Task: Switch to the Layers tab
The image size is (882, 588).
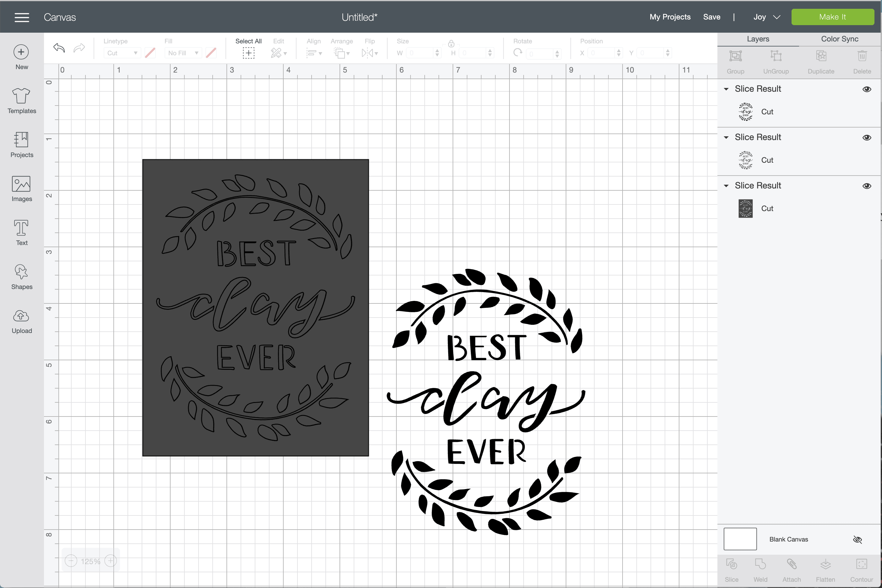Action: click(758, 39)
